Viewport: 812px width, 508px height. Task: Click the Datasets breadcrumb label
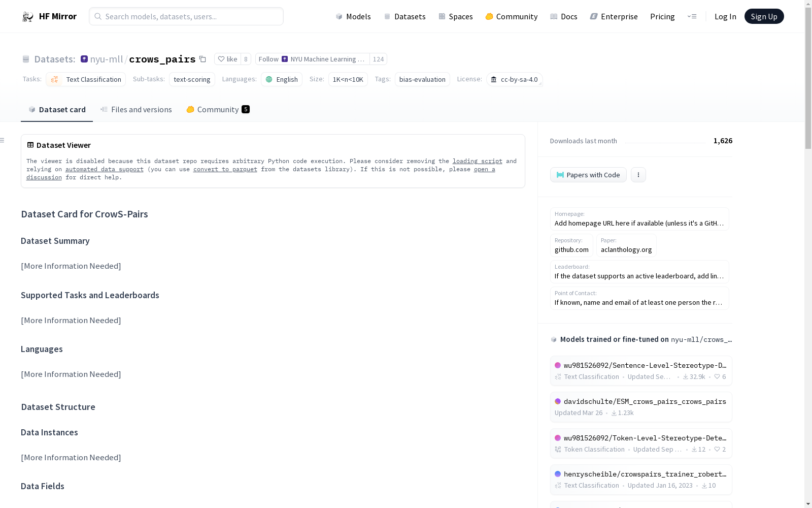(54, 59)
